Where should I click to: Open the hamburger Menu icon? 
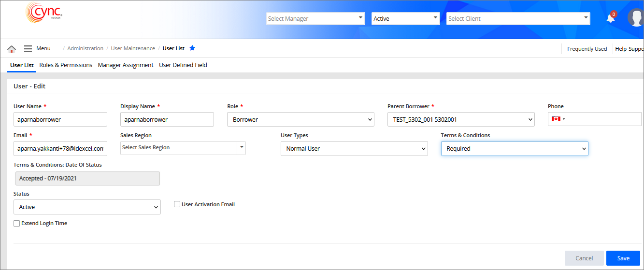(28, 49)
